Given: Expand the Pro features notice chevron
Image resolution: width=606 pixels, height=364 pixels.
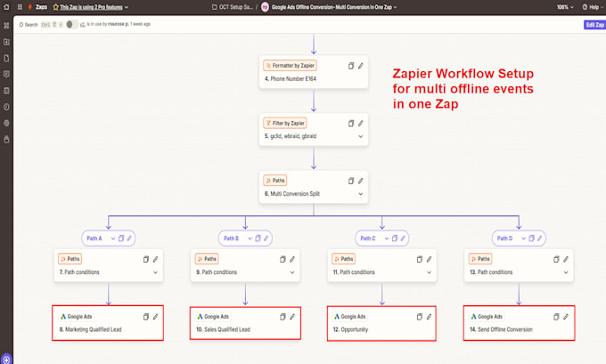Looking at the screenshot, I should [127, 7].
